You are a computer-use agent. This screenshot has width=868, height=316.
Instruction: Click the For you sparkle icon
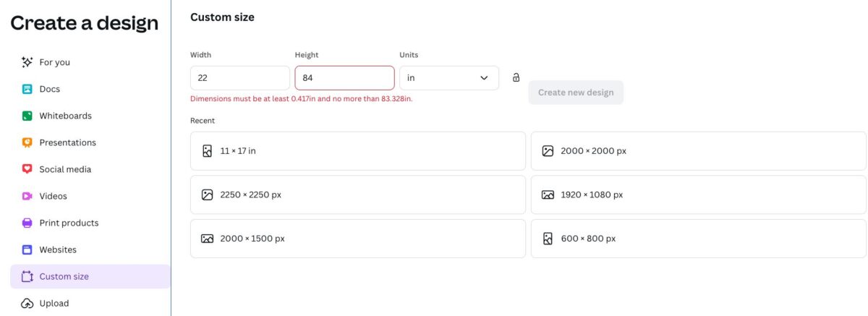[x=27, y=62]
